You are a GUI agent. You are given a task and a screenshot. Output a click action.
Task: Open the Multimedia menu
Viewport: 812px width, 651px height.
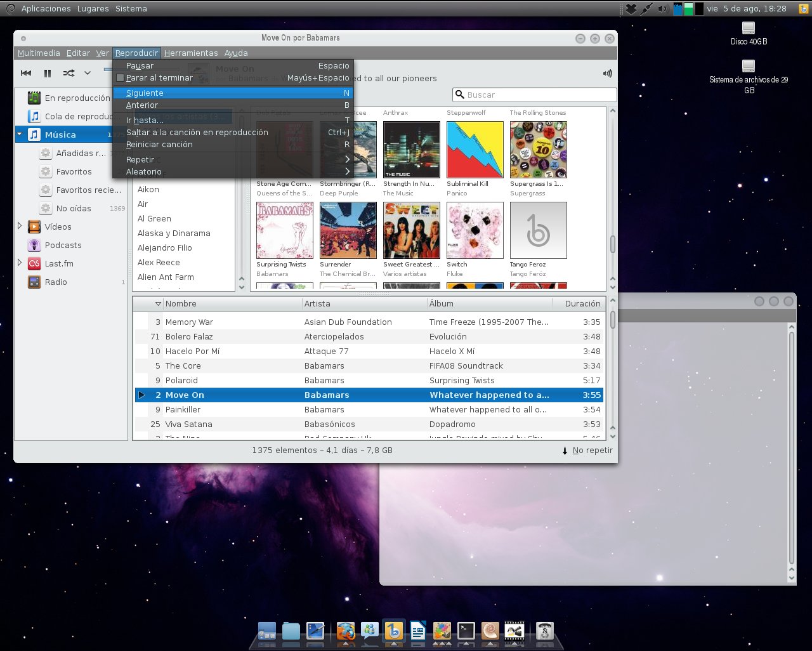tap(39, 53)
